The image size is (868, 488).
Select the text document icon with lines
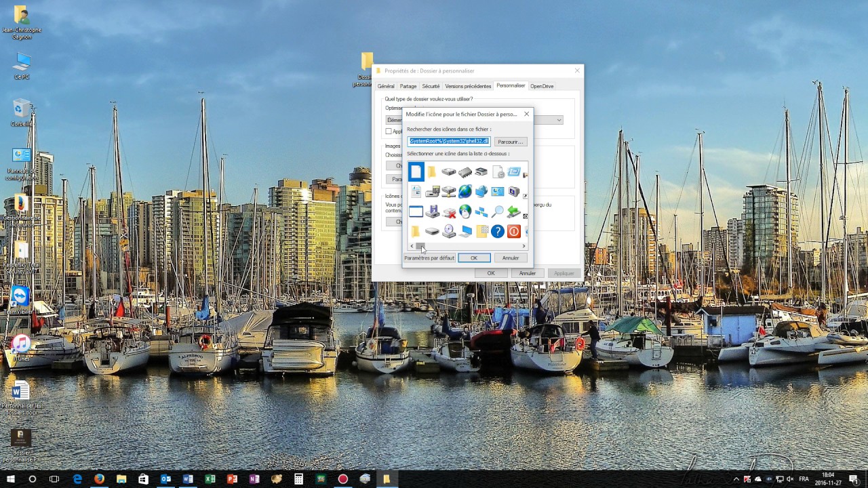click(416, 192)
